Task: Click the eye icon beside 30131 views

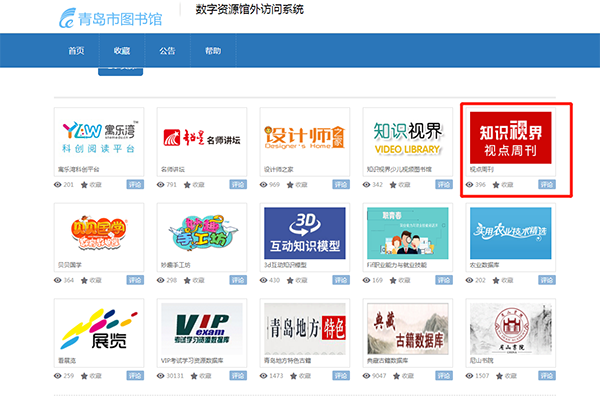Action: [161, 376]
